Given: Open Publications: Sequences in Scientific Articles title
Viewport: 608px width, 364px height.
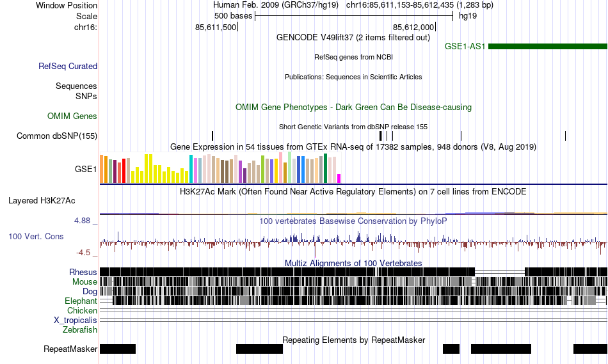Looking at the screenshot, I should [x=353, y=77].
